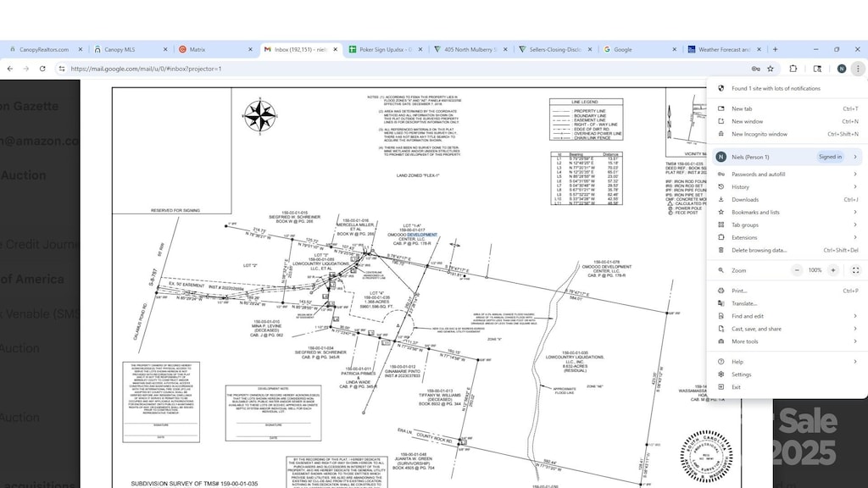Switch to the Canopy MLS tab
The width and height of the screenshot is (868, 488).
(x=130, y=49)
